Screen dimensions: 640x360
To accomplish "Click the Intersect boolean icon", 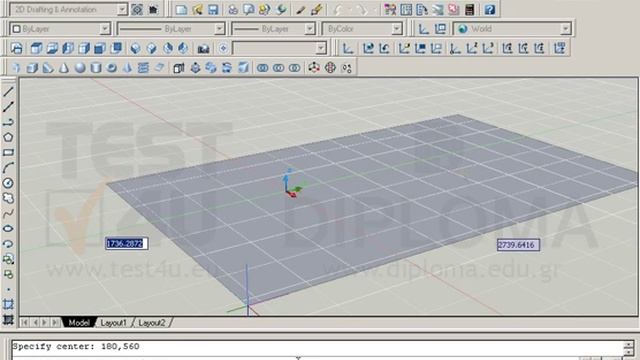I will pos(294,68).
